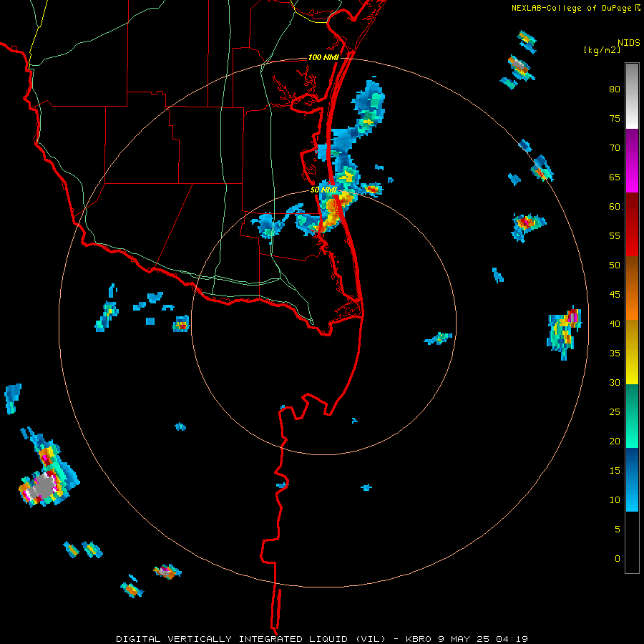
Task: Select the 80 value on the color scale
Action: (615, 89)
